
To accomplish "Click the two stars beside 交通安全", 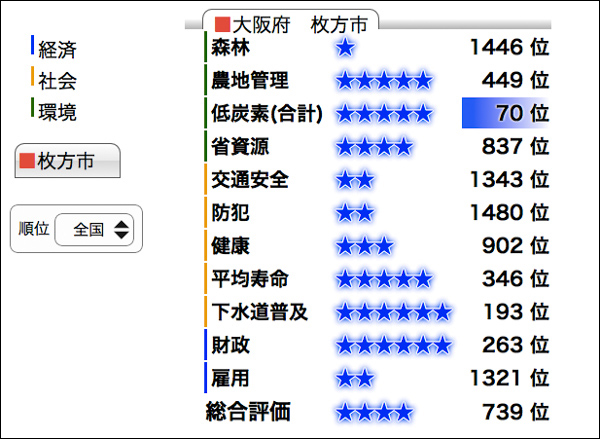I will pos(355,179).
